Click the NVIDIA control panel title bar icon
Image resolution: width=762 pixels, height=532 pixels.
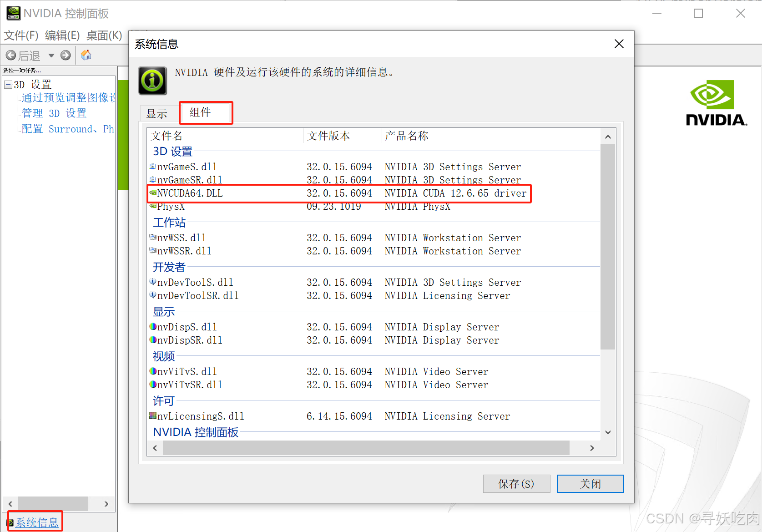[x=13, y=13]
